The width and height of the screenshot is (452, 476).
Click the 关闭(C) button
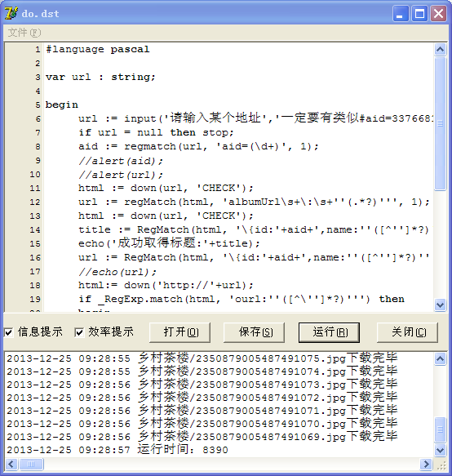(x=407, y=332)
